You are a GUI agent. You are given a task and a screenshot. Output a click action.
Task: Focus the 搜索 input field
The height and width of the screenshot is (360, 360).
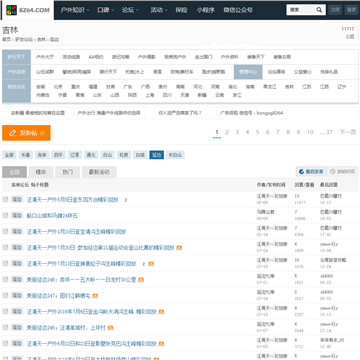coord(301,10)
